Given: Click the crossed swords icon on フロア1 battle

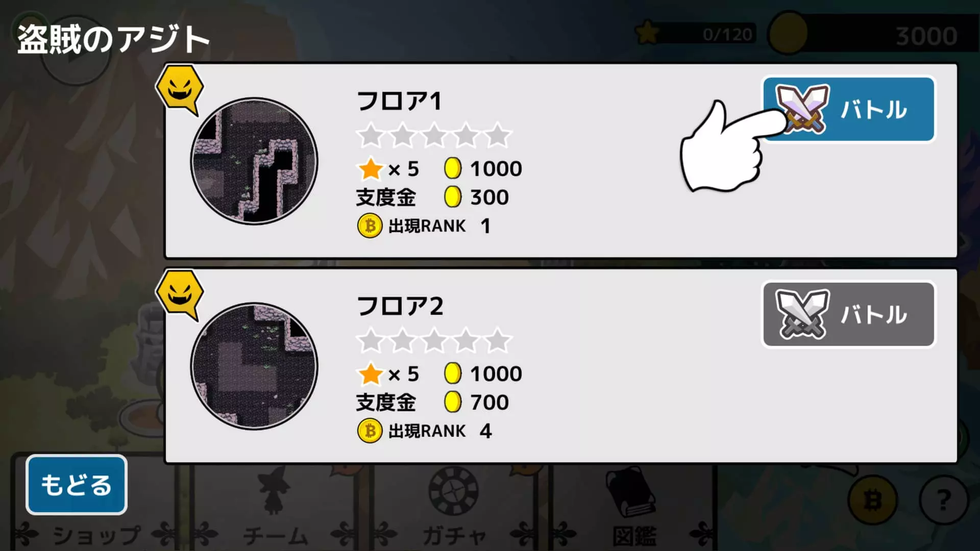Looking at the screenshot, I should click(802, 109).
